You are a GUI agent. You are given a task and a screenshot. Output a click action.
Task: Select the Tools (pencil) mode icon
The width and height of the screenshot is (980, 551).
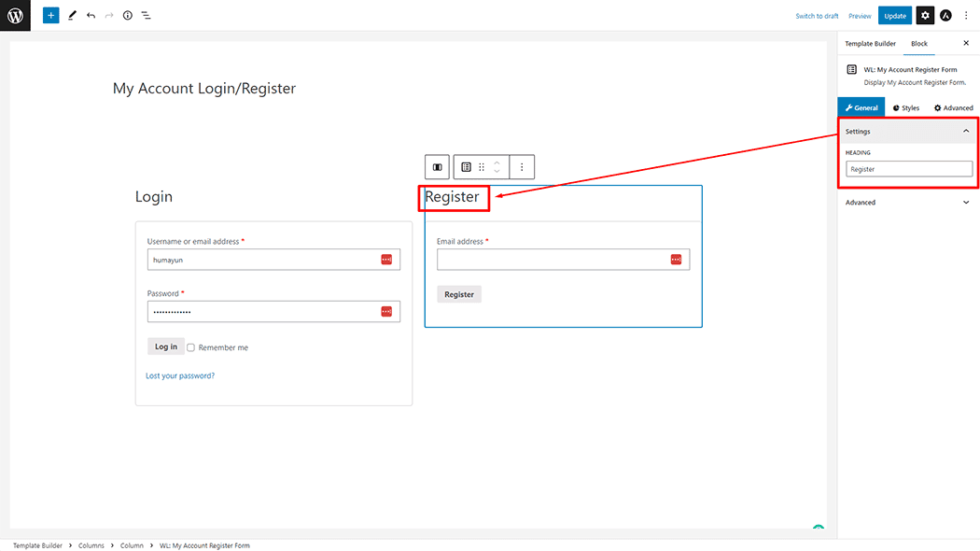coord(72,15)
